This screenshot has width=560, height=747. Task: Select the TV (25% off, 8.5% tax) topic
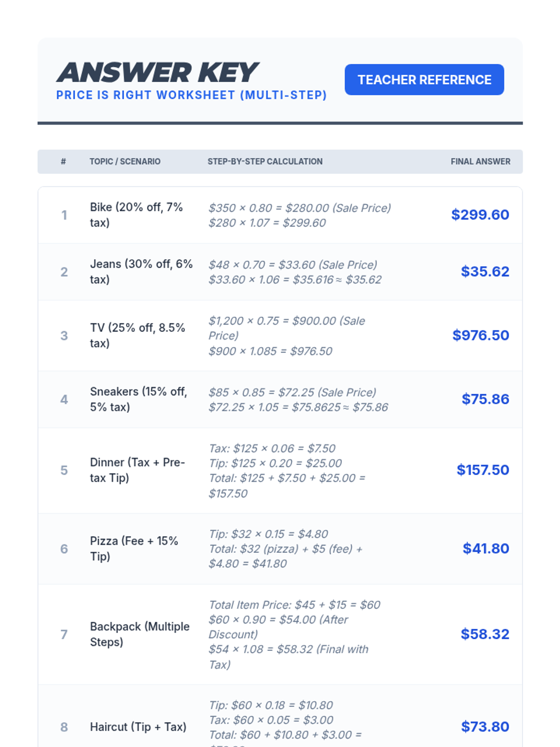click(137, 335)
